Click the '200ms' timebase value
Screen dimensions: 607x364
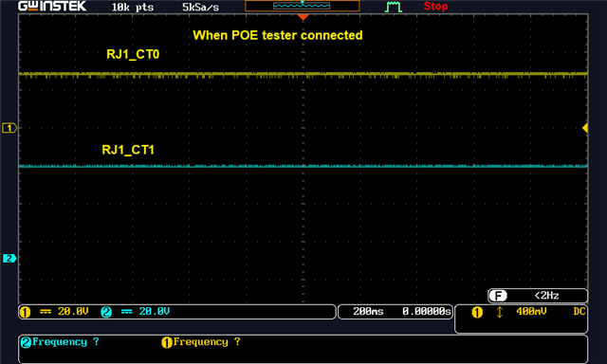[368, 312]
